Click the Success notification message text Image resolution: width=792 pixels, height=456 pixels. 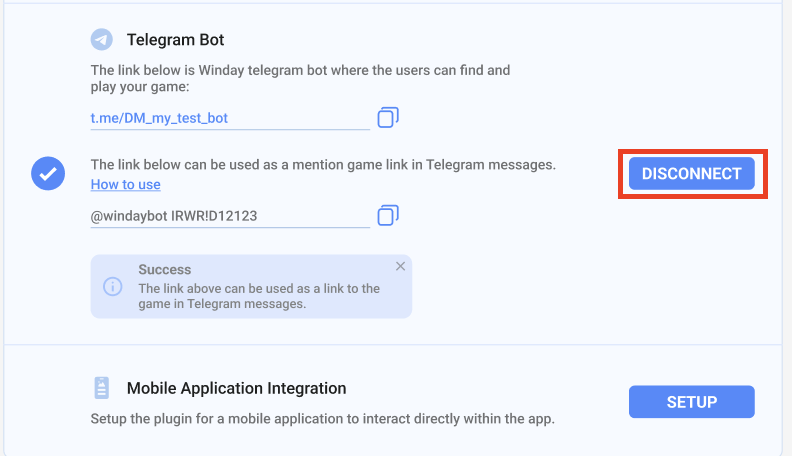click(x=259, y=296)
